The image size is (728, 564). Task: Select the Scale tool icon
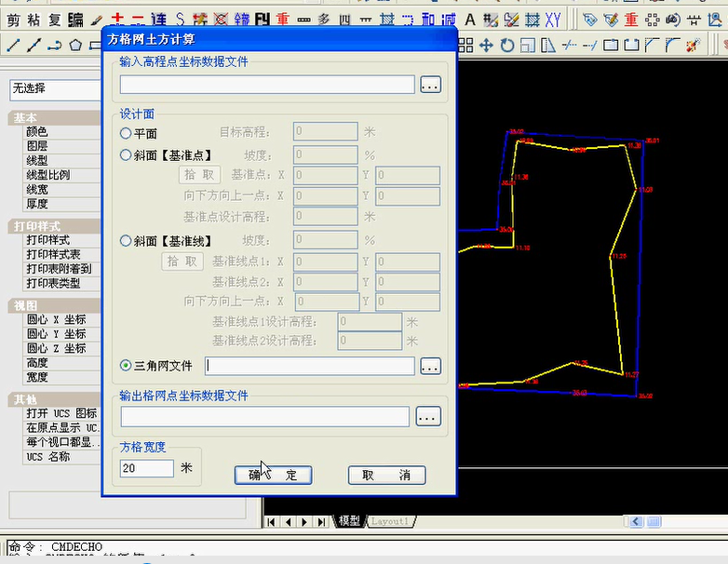(x=528, y=45)
